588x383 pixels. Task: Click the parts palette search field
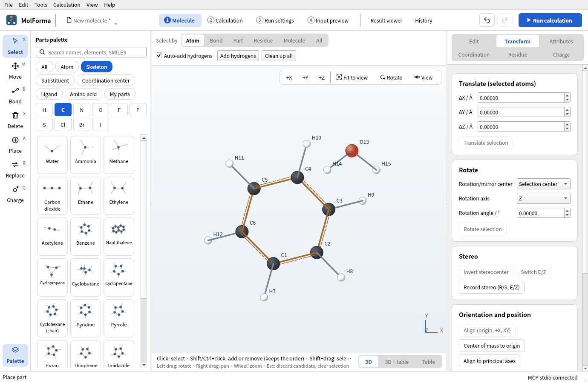tap(91, 52)
